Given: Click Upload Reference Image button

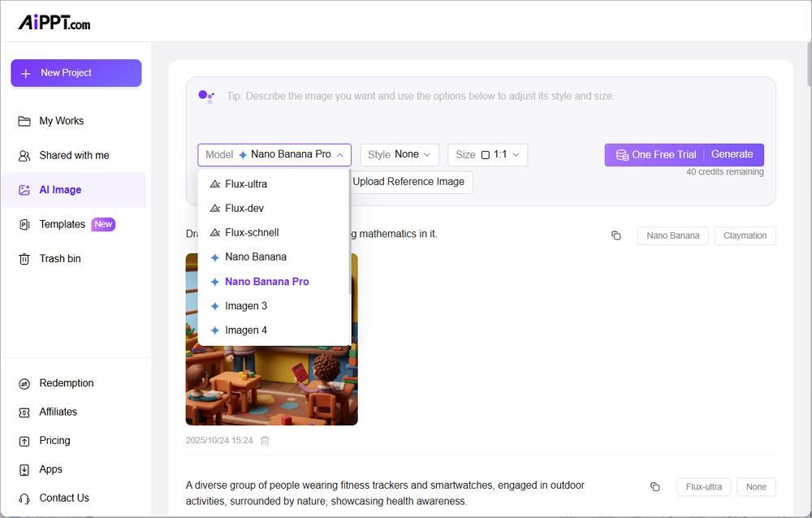Looking at the screenshot, I should 409,182.
